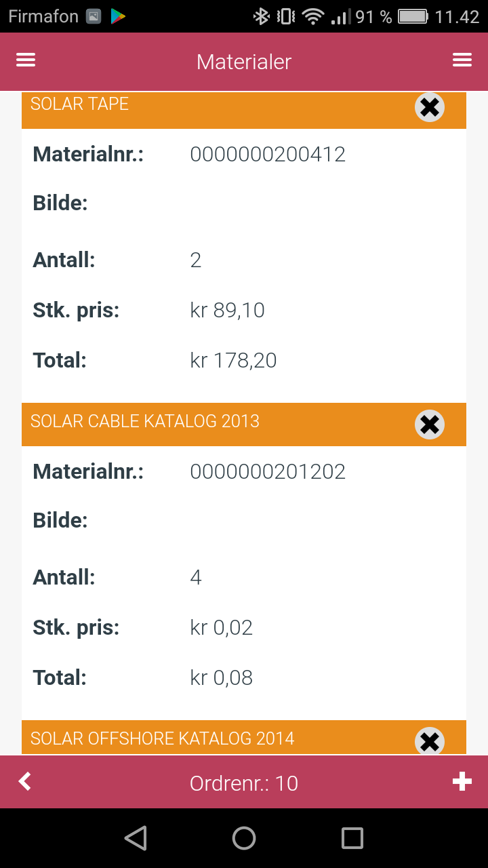This screenshot has width=488, height=868.
Task: Open the right hamburger menu
Action: tap(462, 60)
